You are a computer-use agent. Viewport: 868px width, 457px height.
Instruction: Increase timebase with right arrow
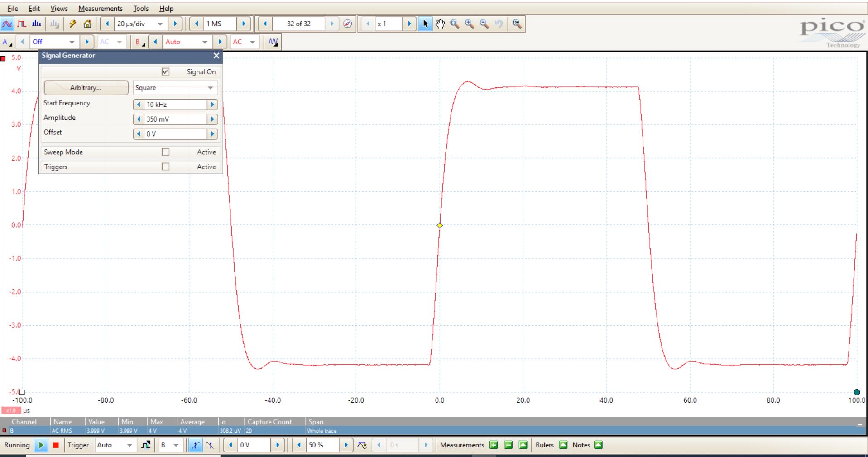(175, 24)
